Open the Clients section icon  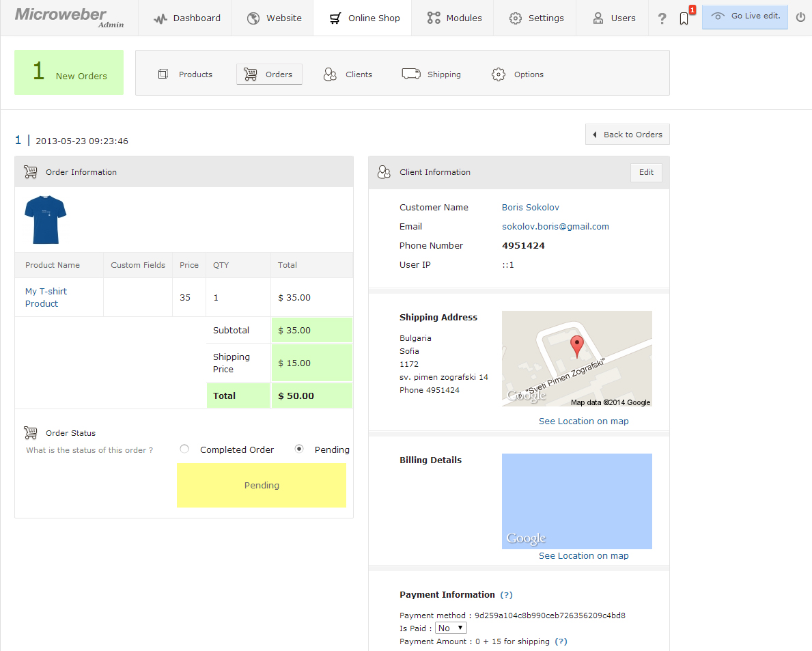(330, 74)
